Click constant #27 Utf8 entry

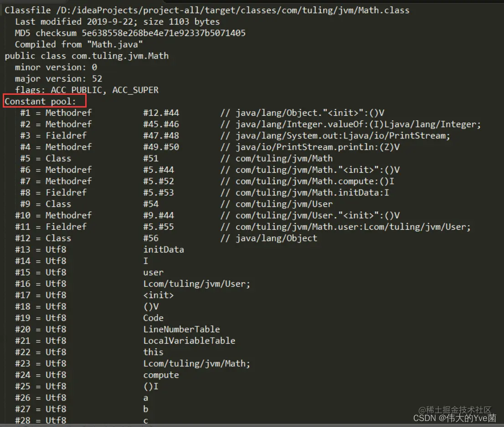[82, 409]
